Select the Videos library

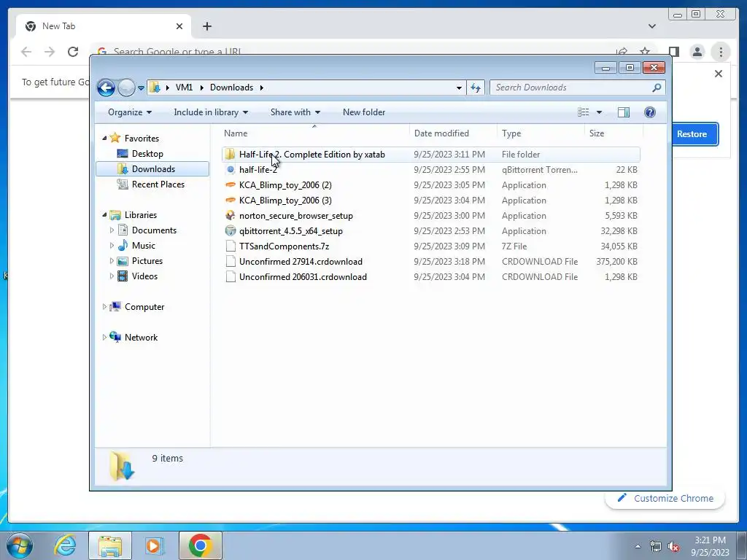[144, 276]
